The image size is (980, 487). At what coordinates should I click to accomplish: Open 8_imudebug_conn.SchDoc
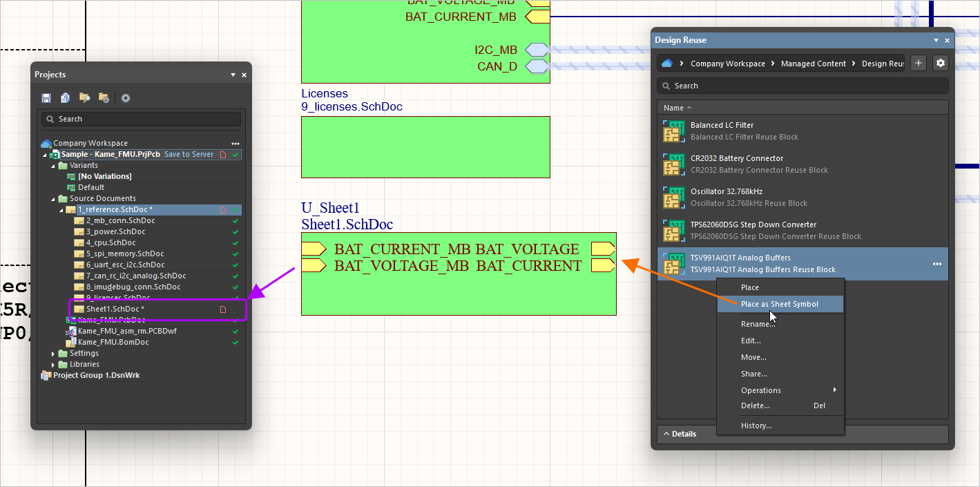click(133, 287)
